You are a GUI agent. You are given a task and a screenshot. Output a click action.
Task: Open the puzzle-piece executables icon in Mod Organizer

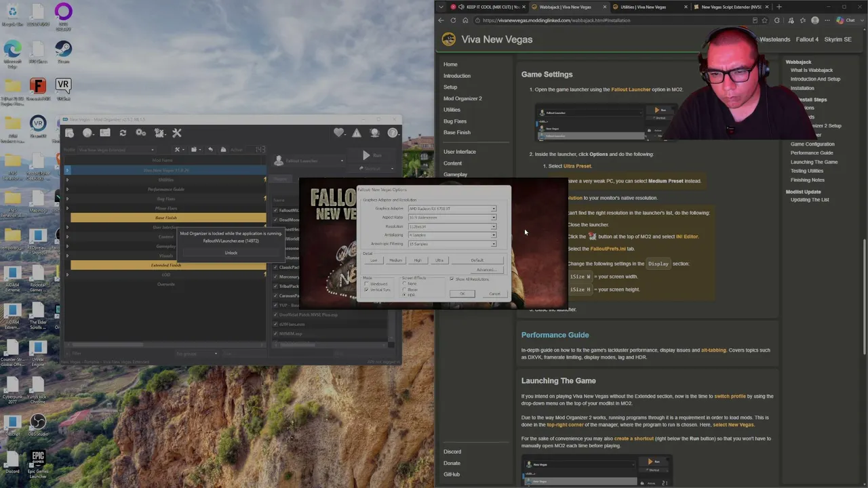pyautogui.click(x=159, y=133)
